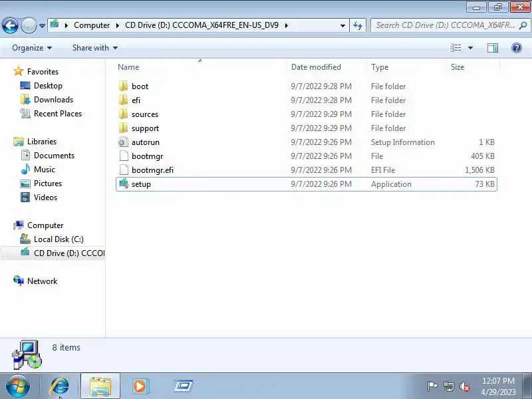Click Network in navigation pane
The image size is (532, 399).
point(42,281)
